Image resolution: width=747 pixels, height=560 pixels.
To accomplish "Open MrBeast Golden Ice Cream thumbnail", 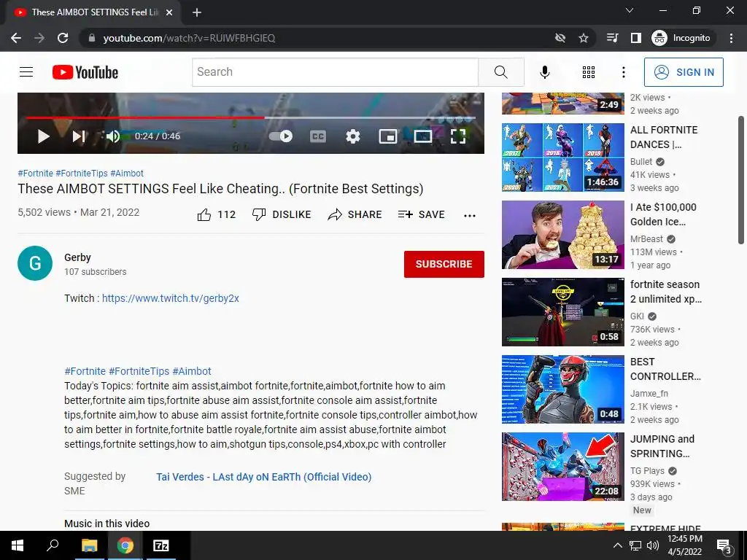I will (562, 235).
